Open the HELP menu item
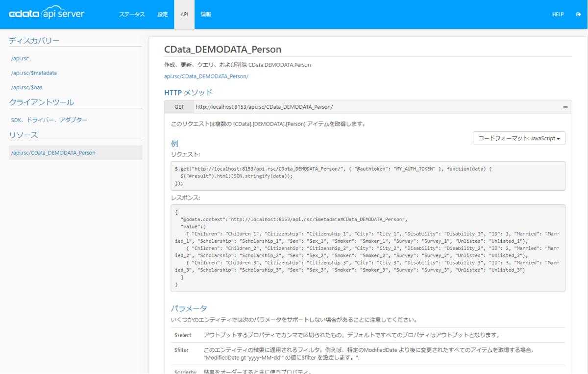588x374 pixels. coord(558,14)
